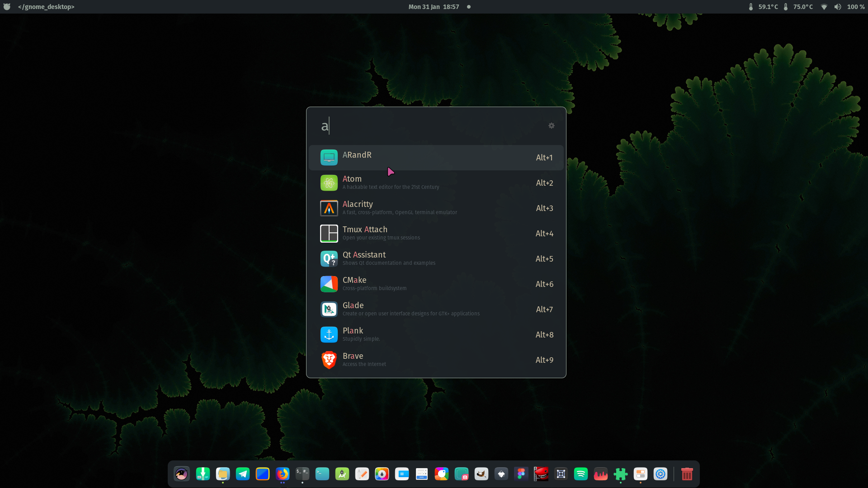Click the 75.0°C temperature indicator
Viewport: 868px width, 488px height.
pos(798,7)
